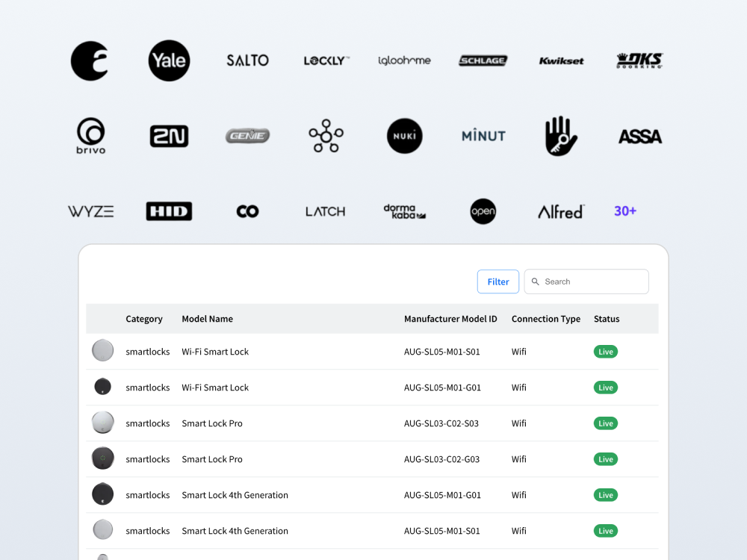
Task: Click Wifi cell in AUG-SL03-C02-S03 row
Action: point(519,423)
